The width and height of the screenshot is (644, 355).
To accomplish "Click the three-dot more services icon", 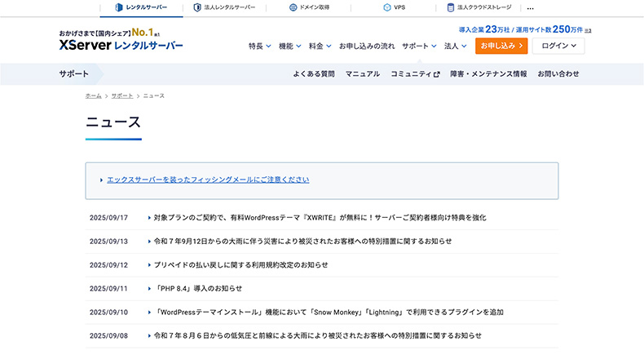I will coord(531,7).
